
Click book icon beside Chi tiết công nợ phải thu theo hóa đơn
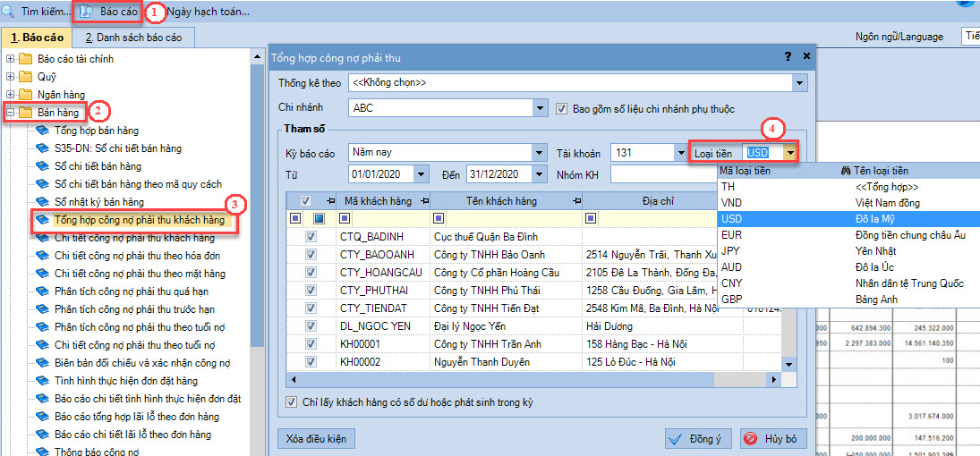tap(42, 256)
